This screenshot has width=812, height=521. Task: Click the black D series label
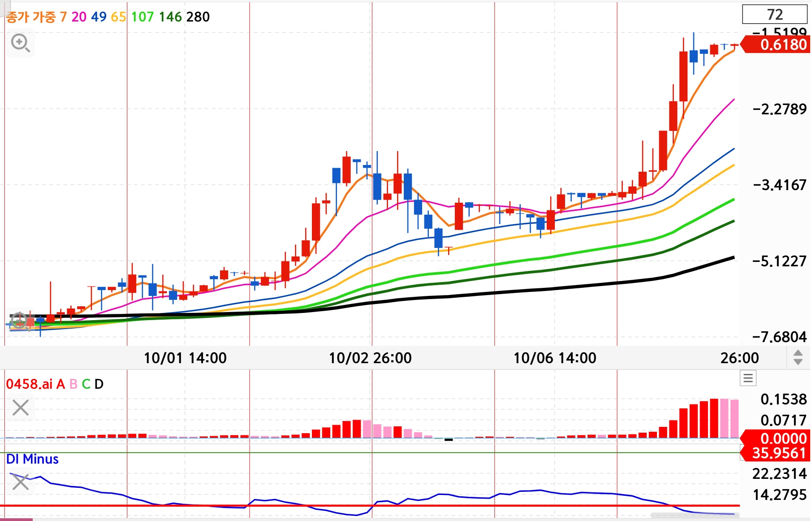pyautogui.click(x=99, y=384)
